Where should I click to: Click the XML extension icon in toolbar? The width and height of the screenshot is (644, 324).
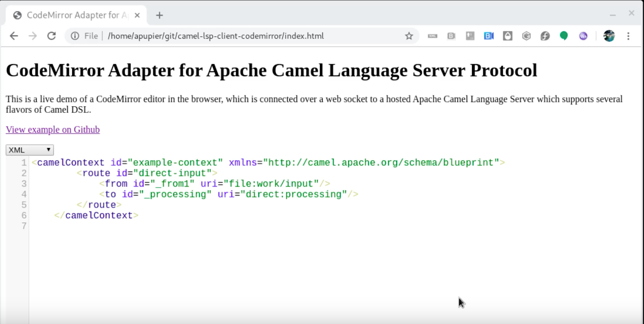pyautogui.click(x=432, y=36)
